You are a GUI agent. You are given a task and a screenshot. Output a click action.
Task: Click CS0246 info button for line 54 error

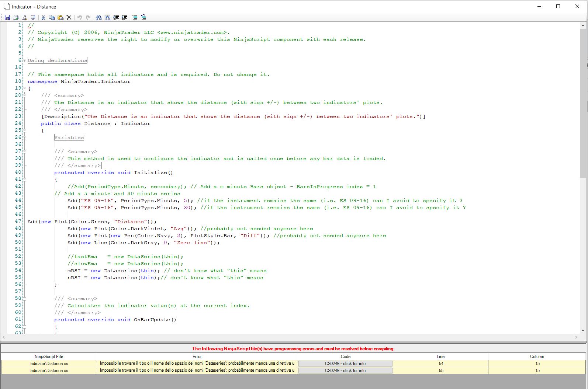pos(345,364)
